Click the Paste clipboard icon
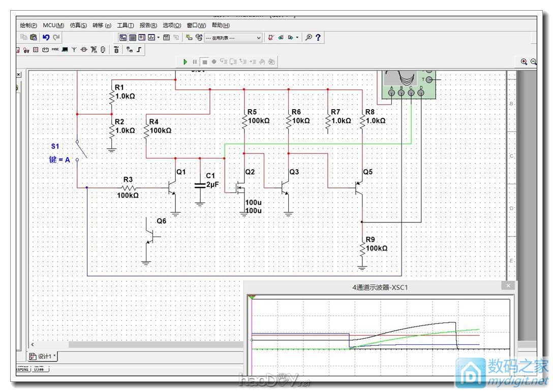This screenshot has width=553, height=392. [34, 37]
